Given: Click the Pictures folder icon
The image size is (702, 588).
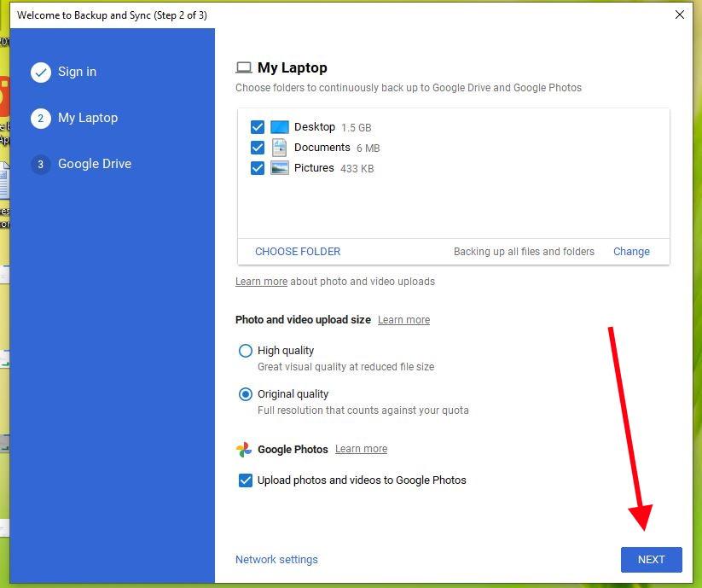Looking at the screenshot, I should coord(280,168).
